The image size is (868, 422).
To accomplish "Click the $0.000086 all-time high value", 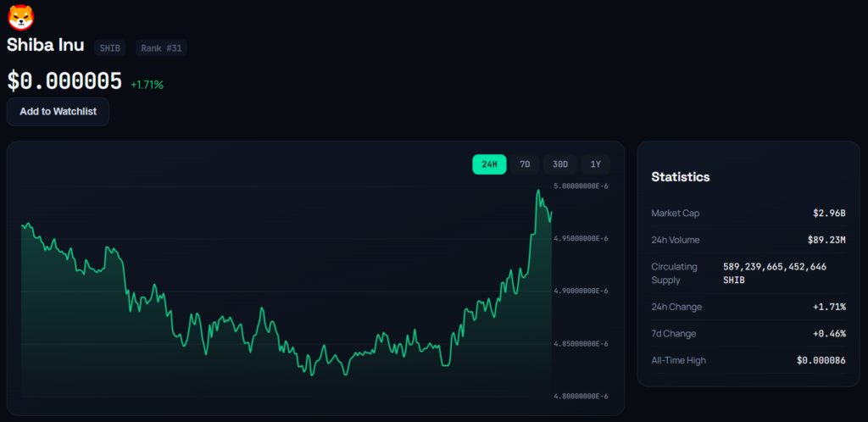I will point(821,361).
